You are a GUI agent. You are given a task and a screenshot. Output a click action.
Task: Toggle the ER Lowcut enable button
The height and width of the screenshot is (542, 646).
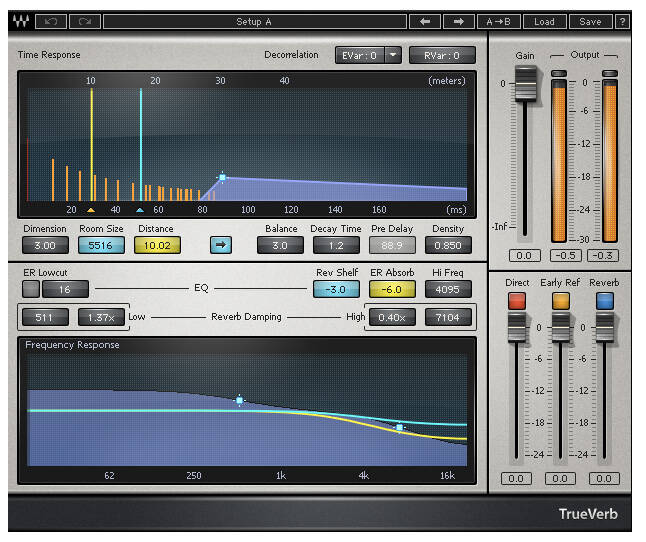coord(31,289)
